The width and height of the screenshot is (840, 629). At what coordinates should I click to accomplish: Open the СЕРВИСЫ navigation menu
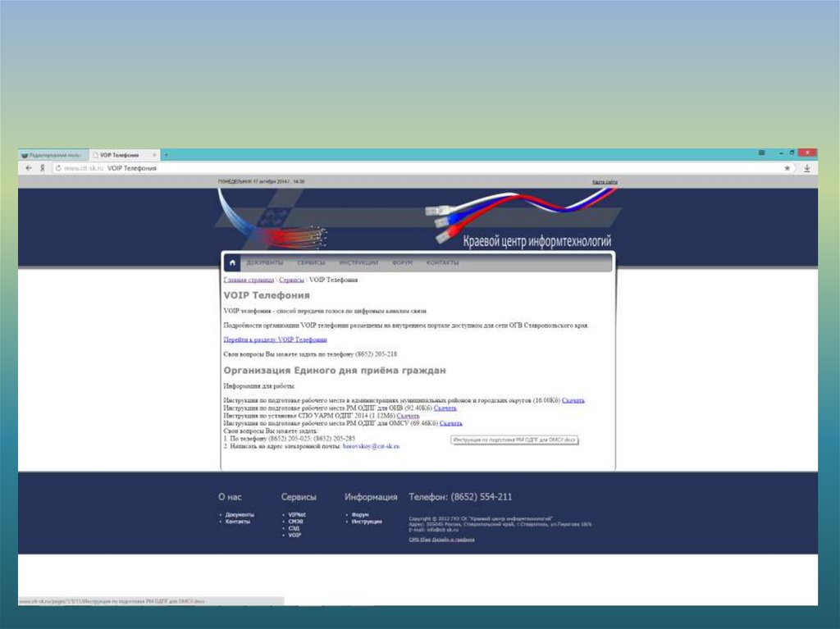pyautogui.click(x=311, y=263)
